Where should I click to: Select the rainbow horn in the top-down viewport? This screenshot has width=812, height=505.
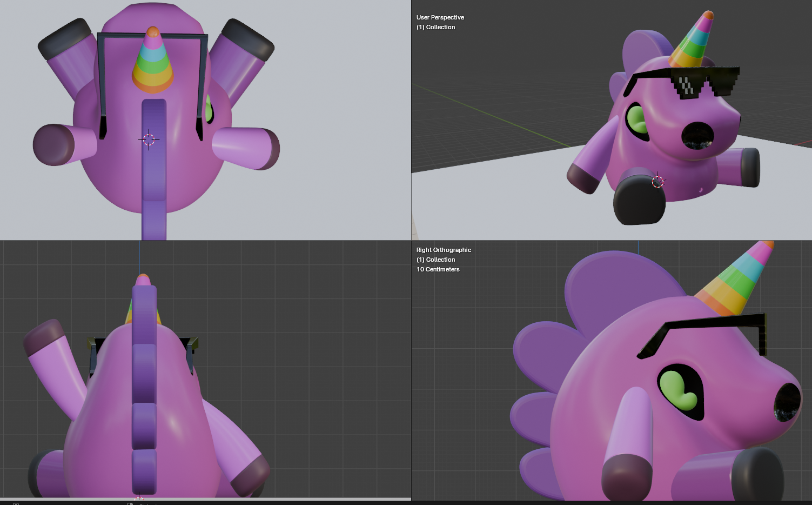tap(153, 59)
